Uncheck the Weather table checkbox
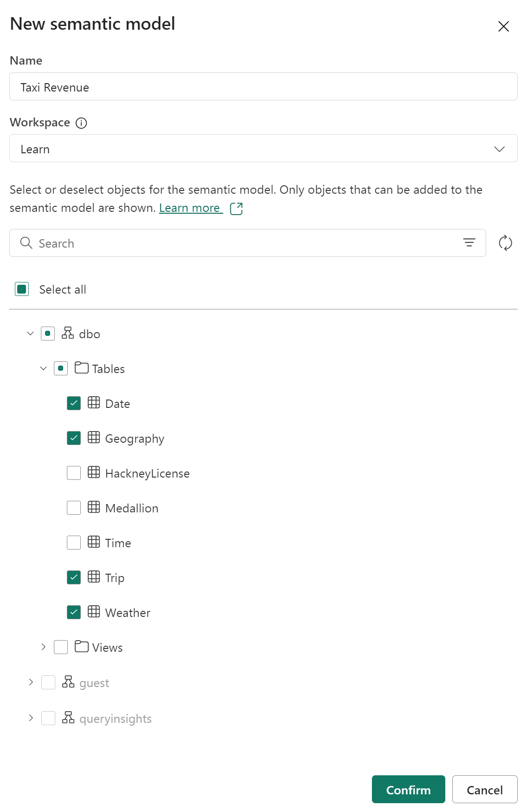527x812 pixels. (74, 612)
